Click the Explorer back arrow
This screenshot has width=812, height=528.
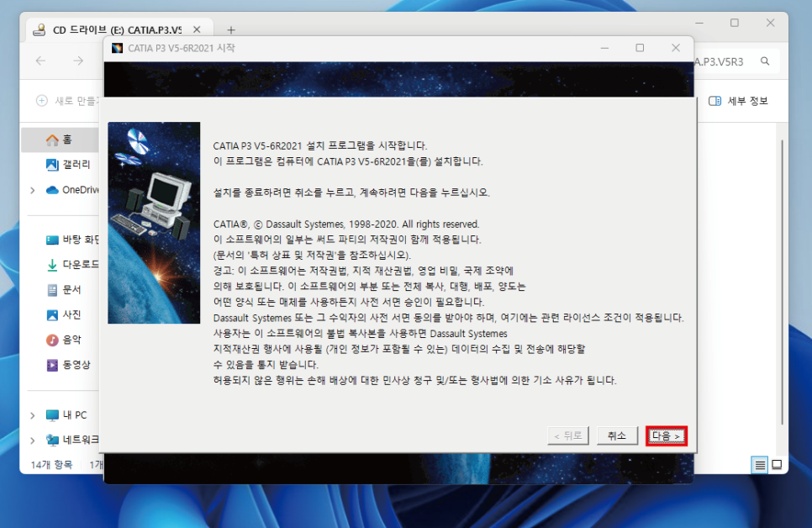coord(41,61)
